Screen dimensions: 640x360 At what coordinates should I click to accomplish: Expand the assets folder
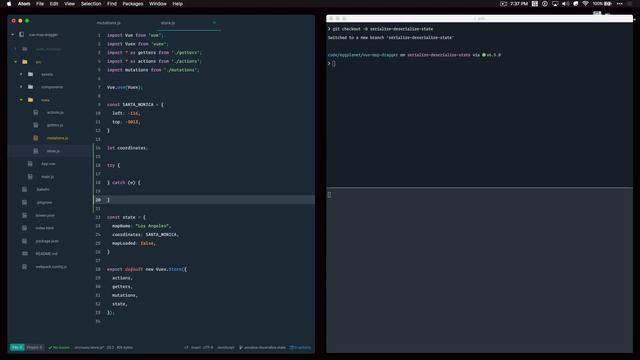click(21, 74)
